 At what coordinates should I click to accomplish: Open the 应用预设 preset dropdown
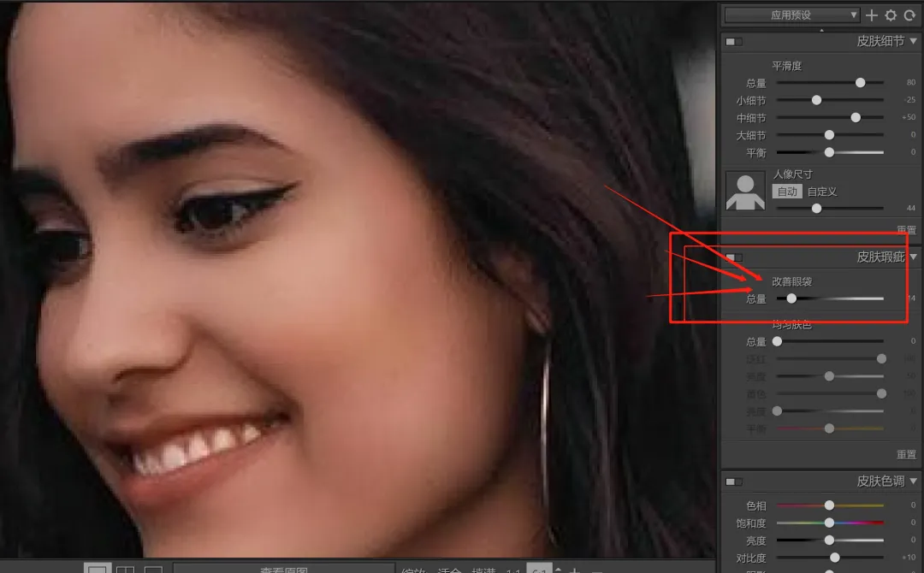(791, 15)
